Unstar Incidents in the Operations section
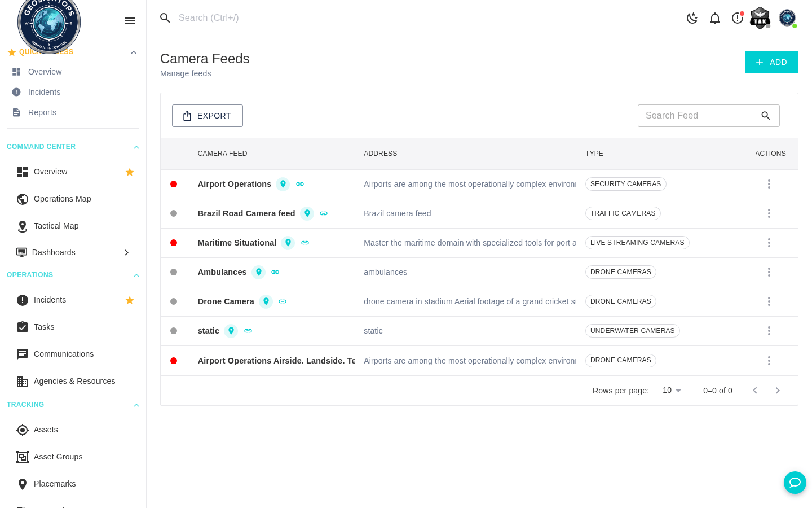The height and width of the screenshot is (508, 812). tap(130, 300)
